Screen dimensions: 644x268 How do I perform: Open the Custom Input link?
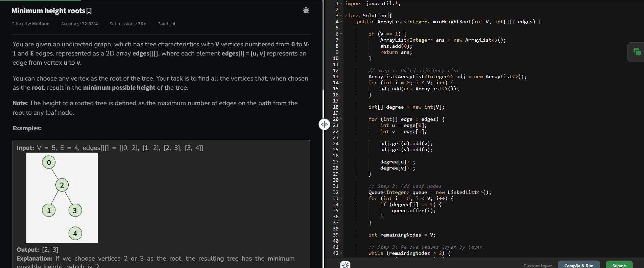coord(538,266)
